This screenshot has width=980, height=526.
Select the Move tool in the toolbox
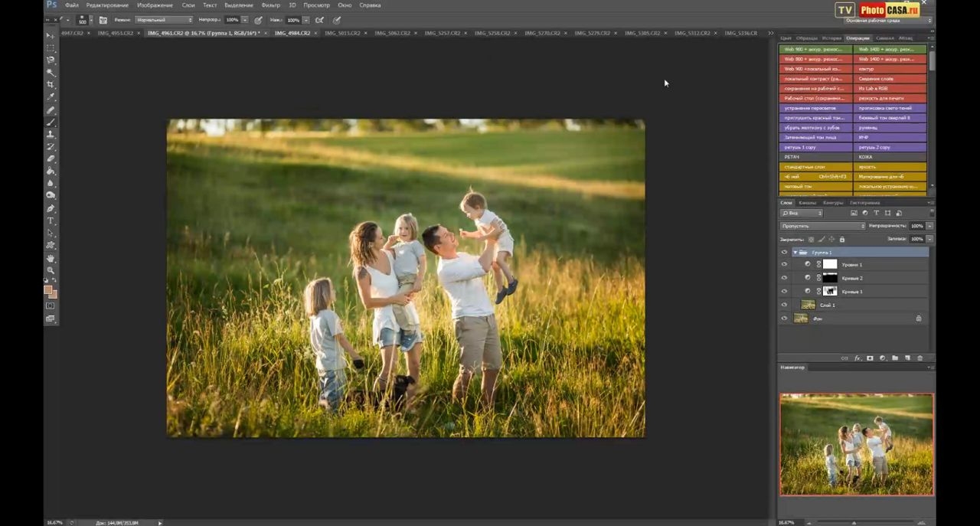51,35
